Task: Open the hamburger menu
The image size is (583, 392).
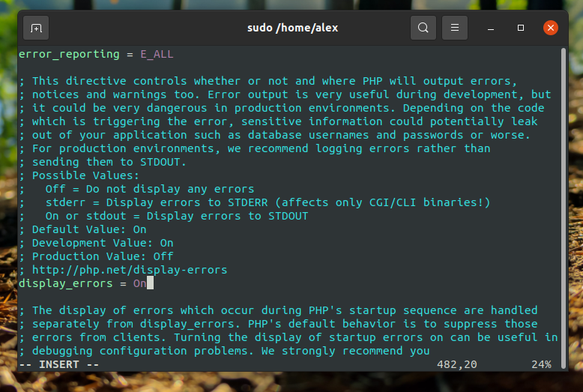Action: (x=455, y=28)
